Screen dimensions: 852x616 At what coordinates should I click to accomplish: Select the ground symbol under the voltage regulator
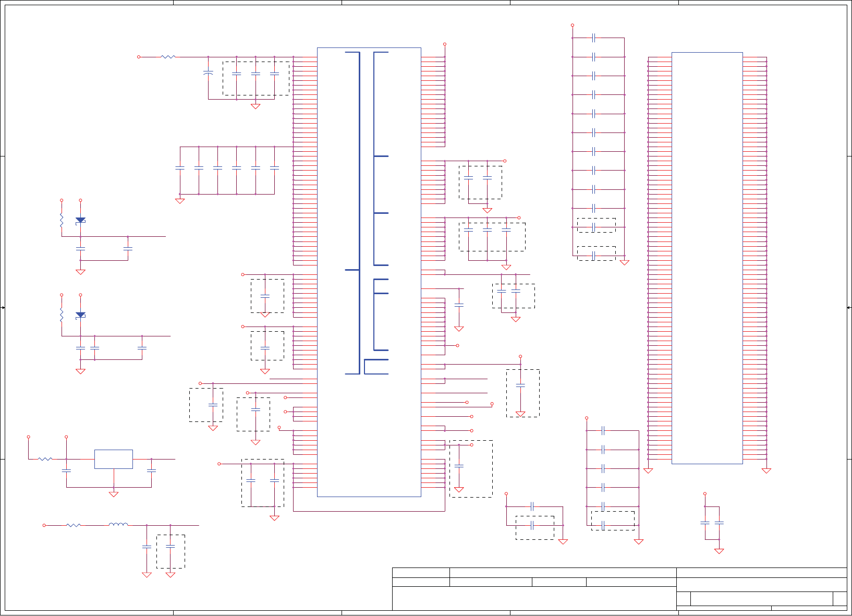coord(114,494)
